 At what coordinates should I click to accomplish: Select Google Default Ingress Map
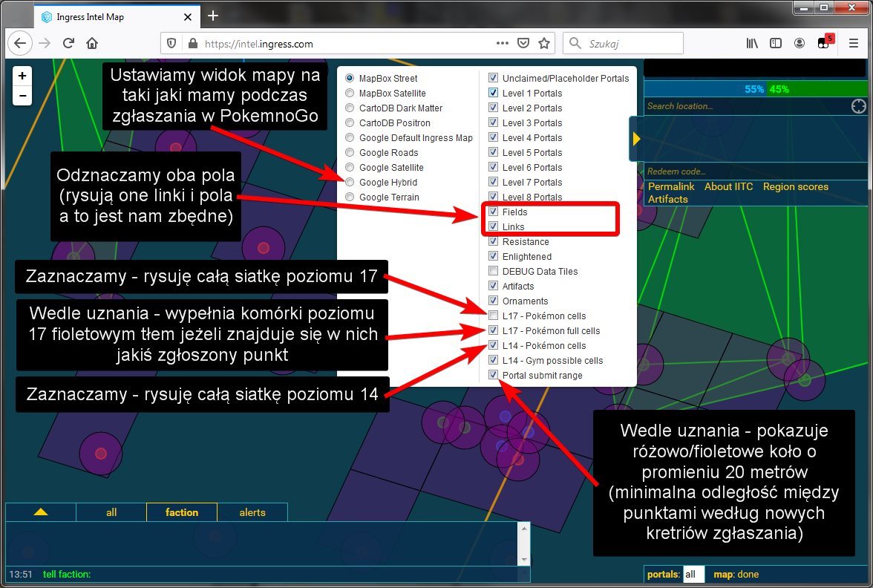pos(350,137)
